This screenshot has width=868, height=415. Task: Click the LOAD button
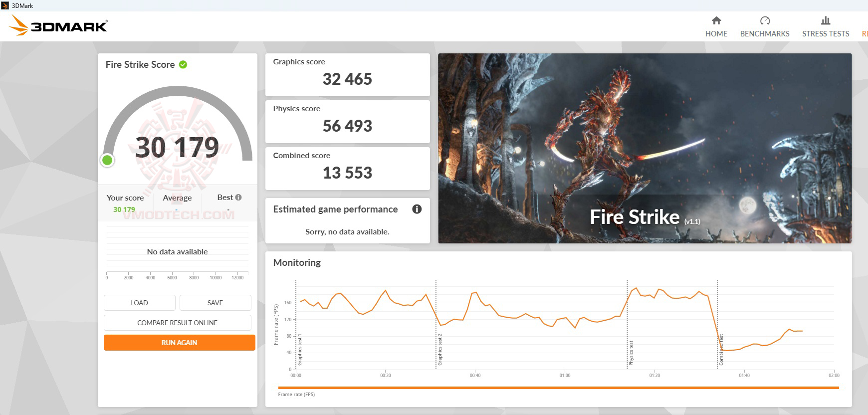140,303
